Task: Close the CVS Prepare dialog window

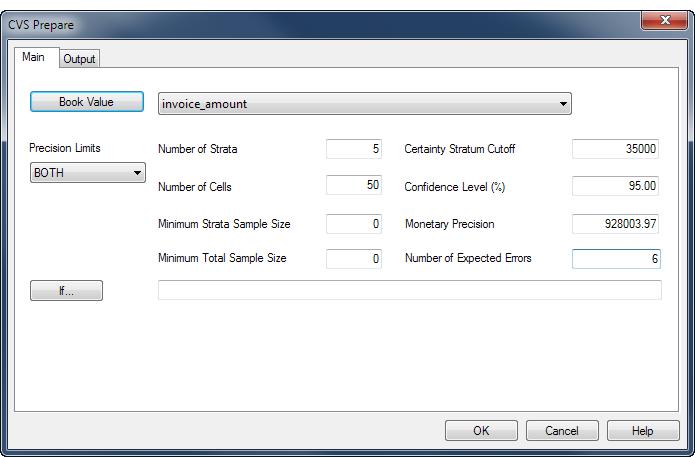Action: pyautogui.click(x=664, y=20)
